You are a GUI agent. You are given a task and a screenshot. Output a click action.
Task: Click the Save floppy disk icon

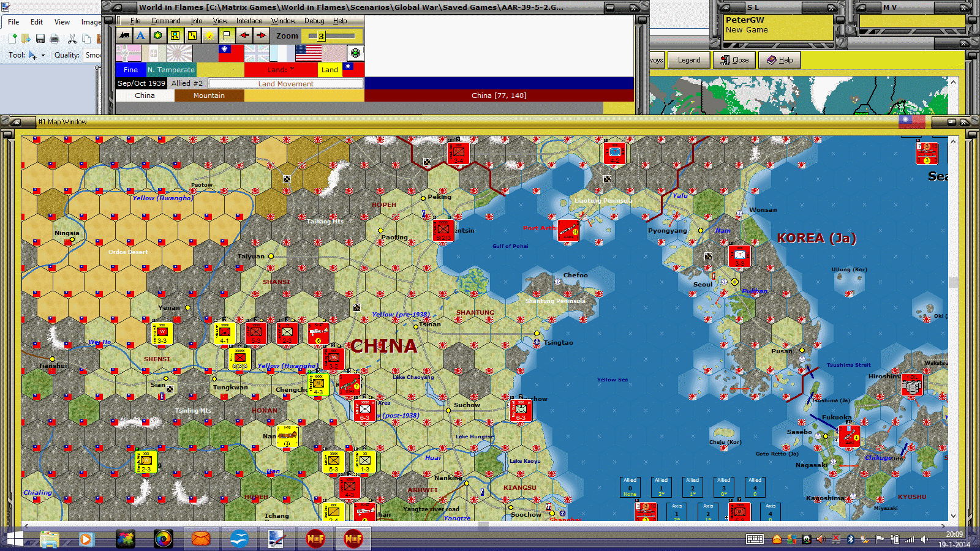[40, 39]
